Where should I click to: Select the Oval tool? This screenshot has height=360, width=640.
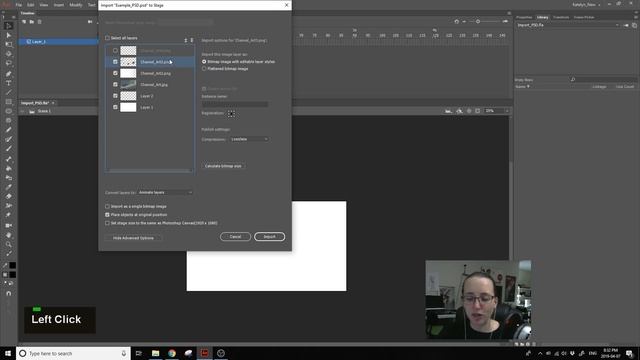[9, 111]
